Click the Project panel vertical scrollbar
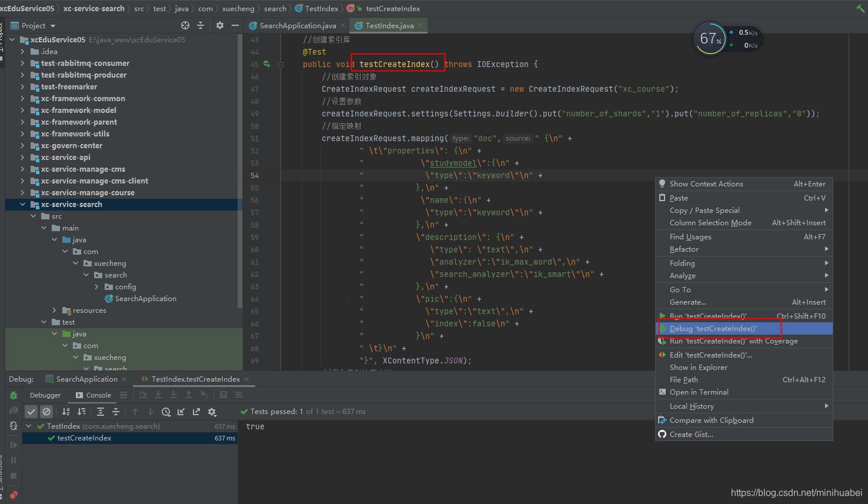This screenshot has height=504, width=868. [x=239, y=171]
